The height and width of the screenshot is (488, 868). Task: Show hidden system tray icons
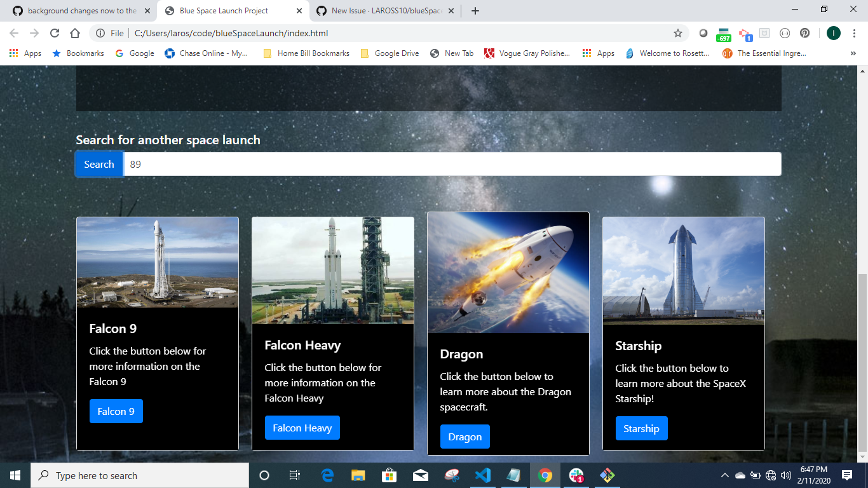click(x=725, y=475)
